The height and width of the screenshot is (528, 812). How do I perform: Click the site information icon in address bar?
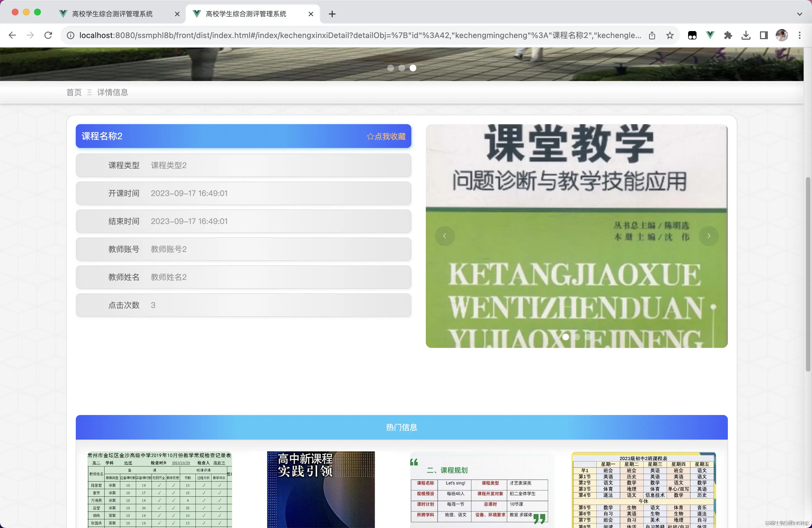coord(71,35)
